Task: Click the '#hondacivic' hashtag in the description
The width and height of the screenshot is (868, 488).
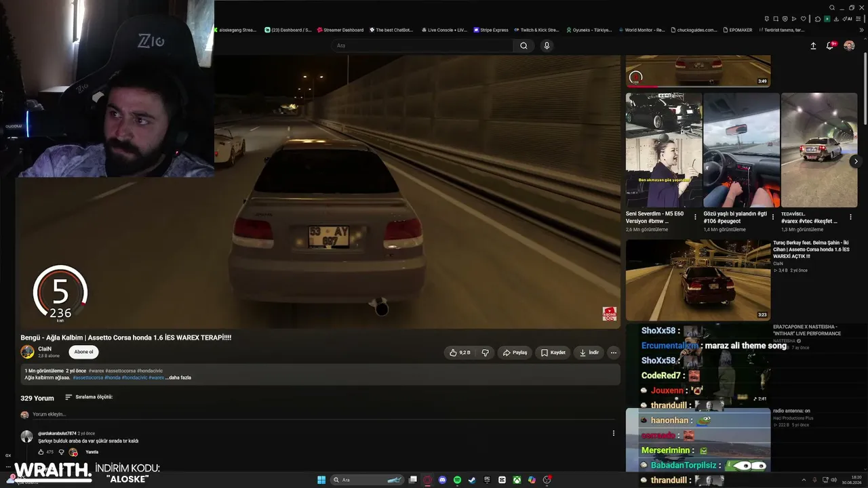Action: point(134,378)
